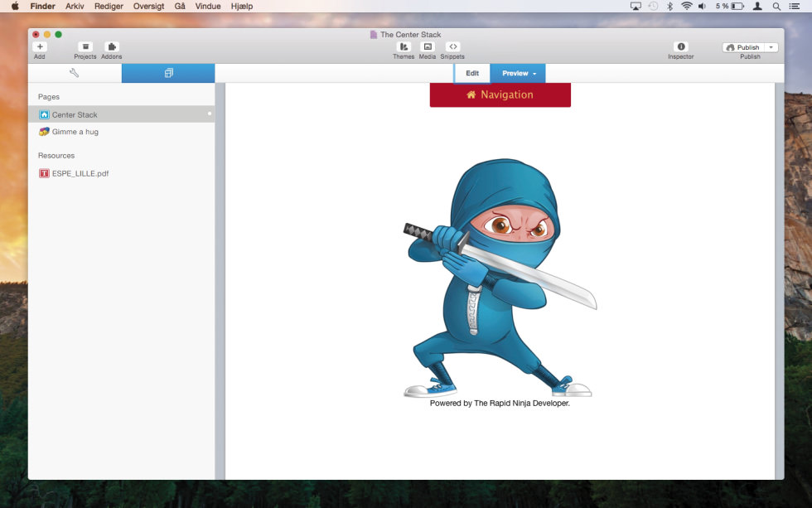Open the Rediger menu
Viewport: 812px width, 508px height.
point(109,6)
